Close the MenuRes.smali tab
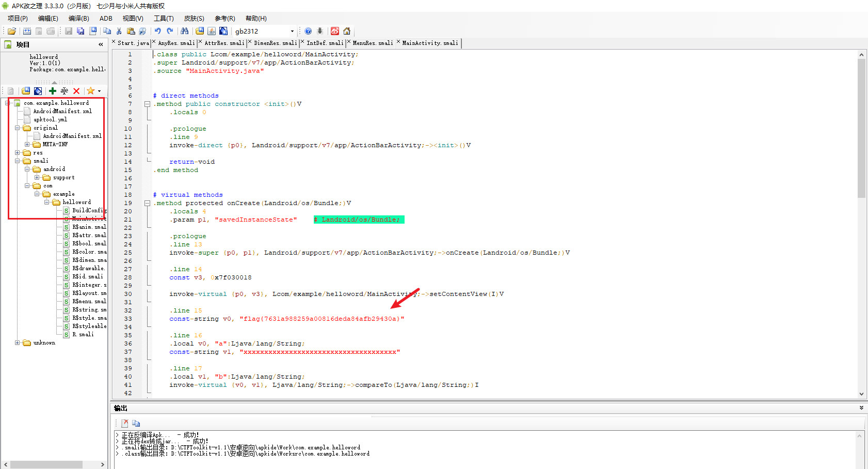Viewport: 868px width, 469px height. [x=348, y=42]
